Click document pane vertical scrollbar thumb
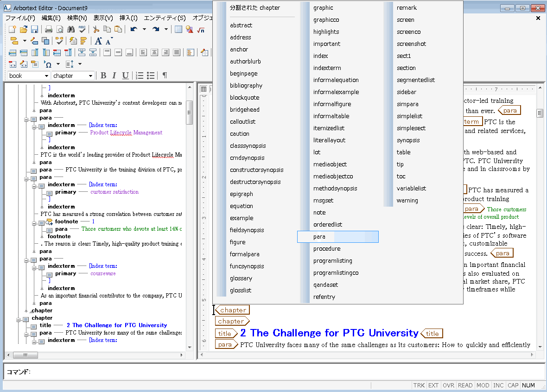Screen dimensions: 547x392 point(540,114)
